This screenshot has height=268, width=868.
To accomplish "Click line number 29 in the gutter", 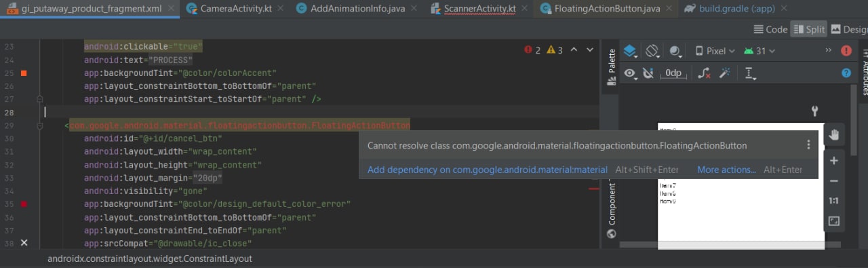I will 9,126.
